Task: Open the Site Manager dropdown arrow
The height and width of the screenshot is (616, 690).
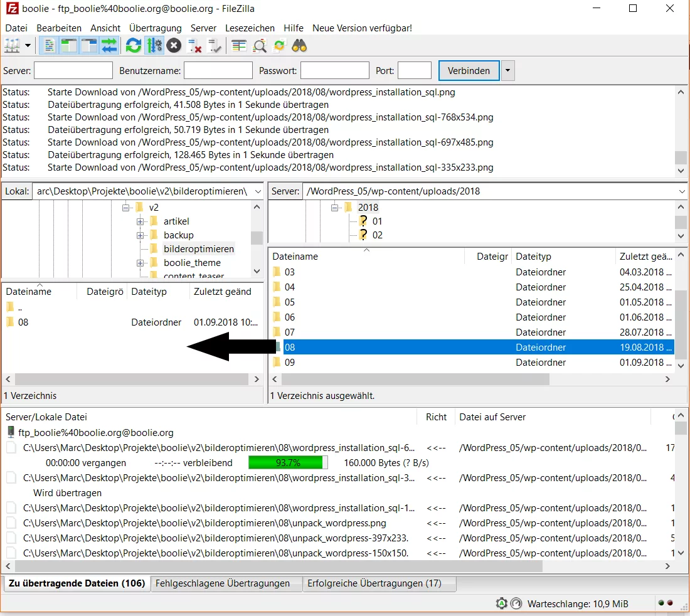Action: click(28, 45)
